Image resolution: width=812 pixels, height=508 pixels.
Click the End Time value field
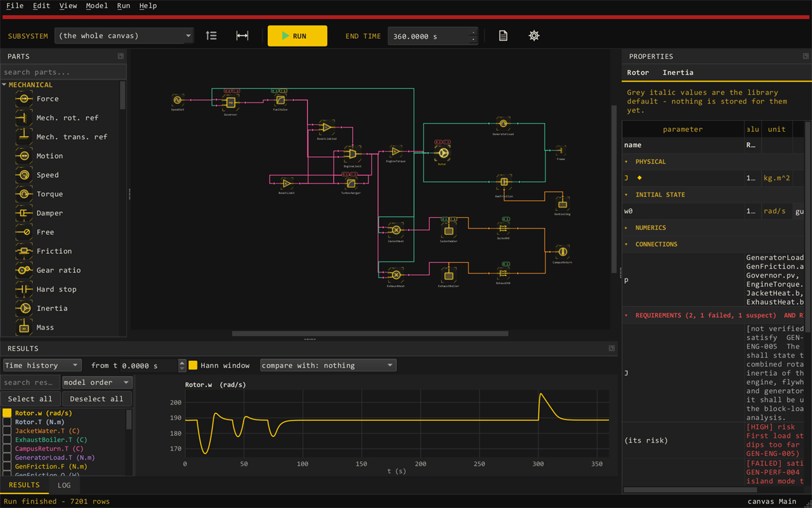429,36
